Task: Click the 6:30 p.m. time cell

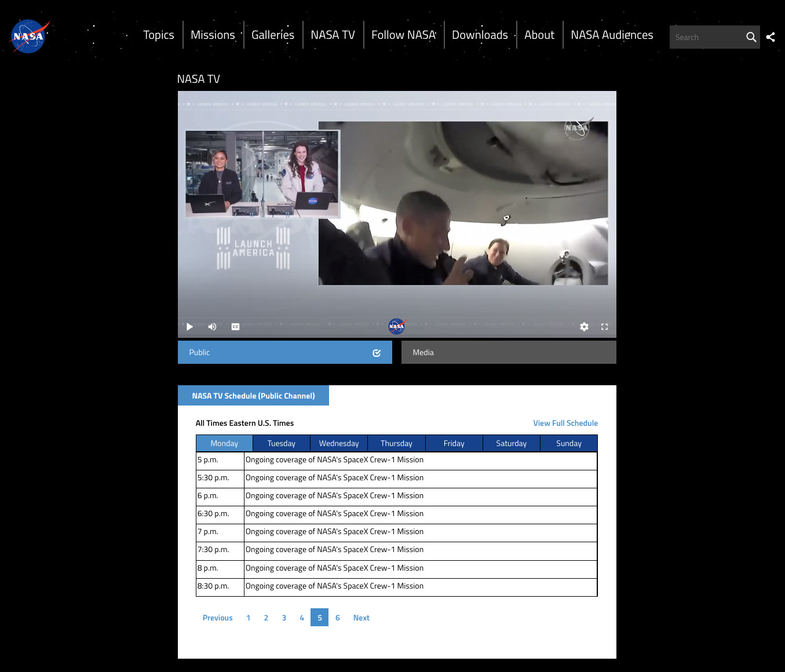Action: pos(220,514)
